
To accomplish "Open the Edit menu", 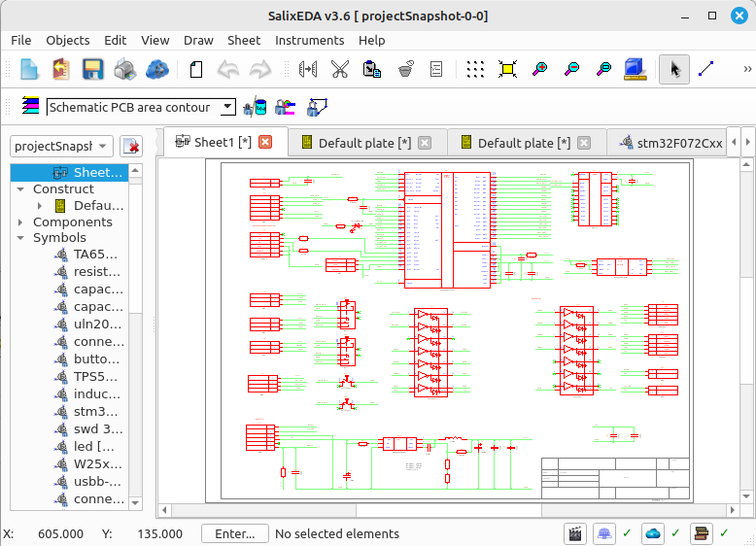I will [x=116, y=41].
